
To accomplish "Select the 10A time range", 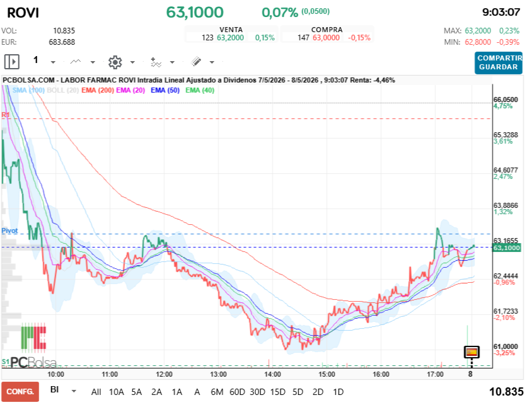I will [116, 392].
